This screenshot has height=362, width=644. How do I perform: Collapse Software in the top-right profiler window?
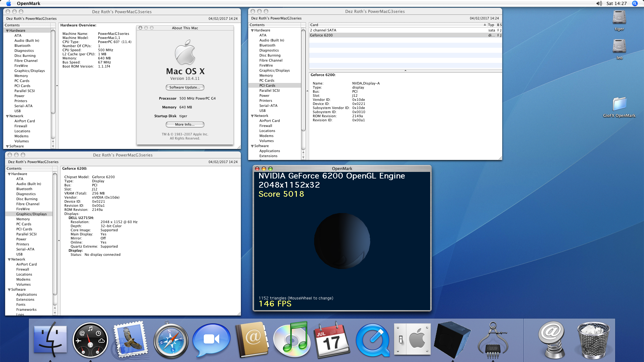tap(252, 146)
